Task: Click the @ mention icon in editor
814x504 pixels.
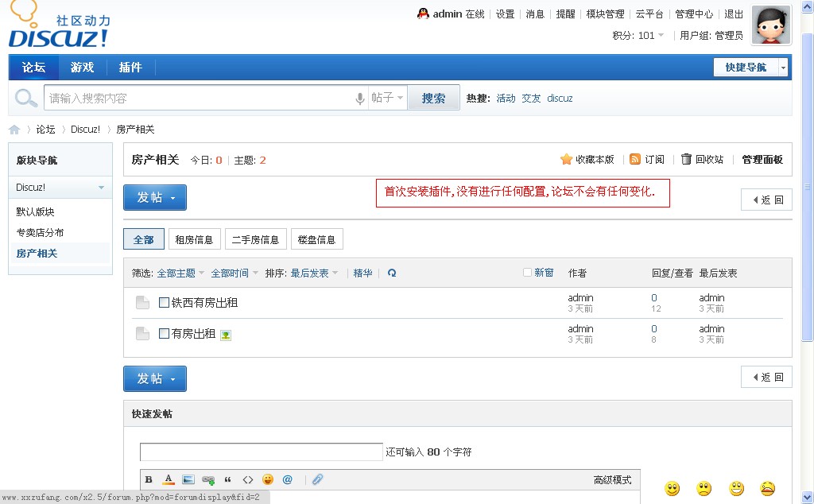Action: click(288, 479)
